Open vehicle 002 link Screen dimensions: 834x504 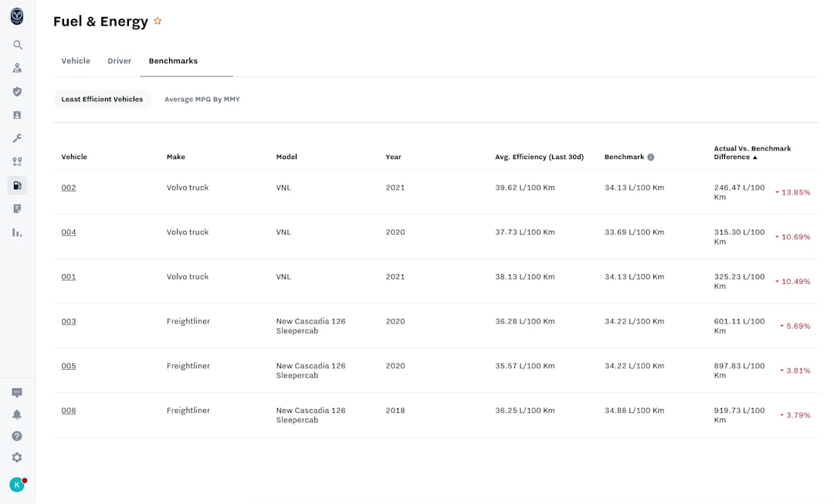[69, 188]
